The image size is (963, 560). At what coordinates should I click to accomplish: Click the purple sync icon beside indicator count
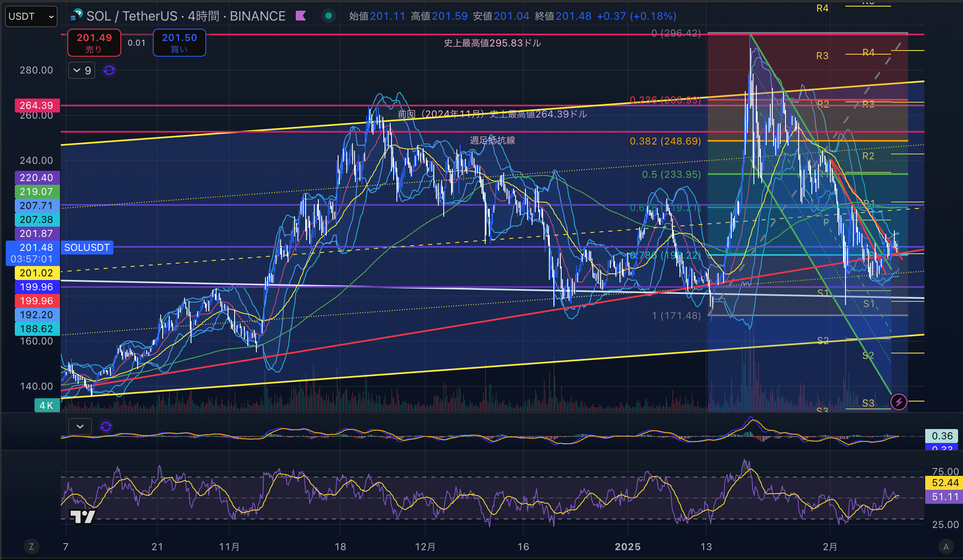tap(109, 71)
